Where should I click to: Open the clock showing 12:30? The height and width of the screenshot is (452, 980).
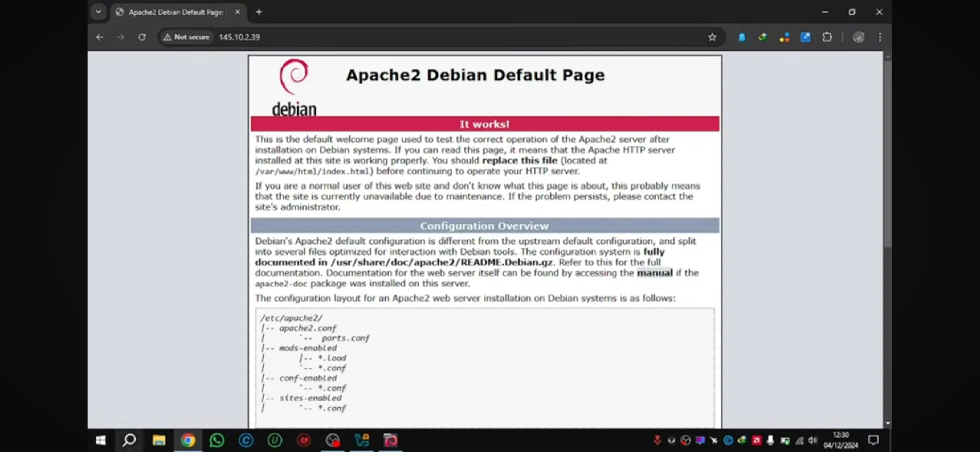841,440
